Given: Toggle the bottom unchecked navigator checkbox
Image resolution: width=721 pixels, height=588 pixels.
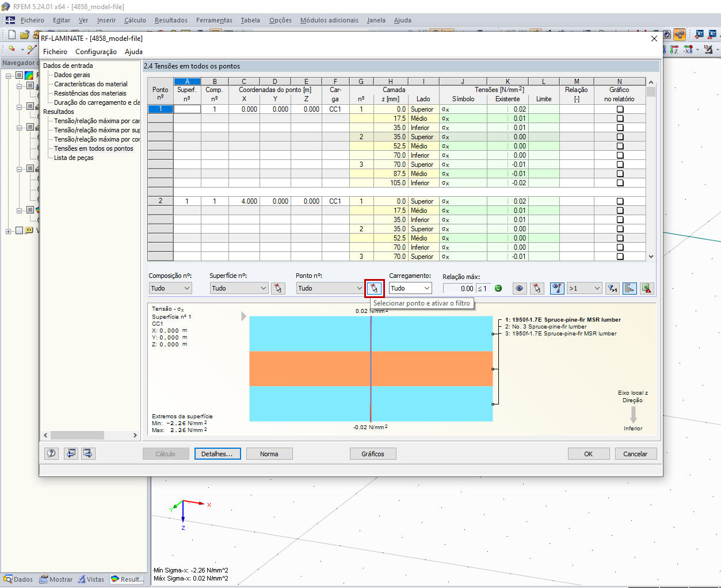Looking at the screenshot, I should tap(19, 231).
